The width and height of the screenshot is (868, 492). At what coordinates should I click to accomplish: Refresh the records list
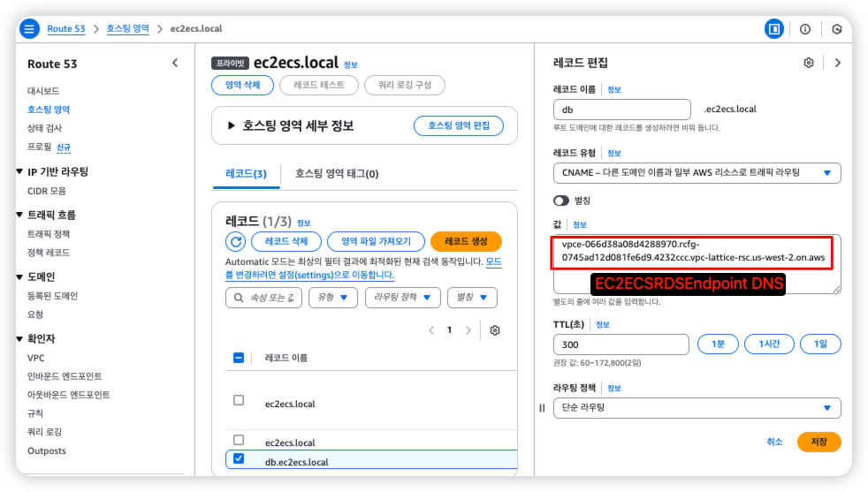pyautogui.click(x=236, y=241)
